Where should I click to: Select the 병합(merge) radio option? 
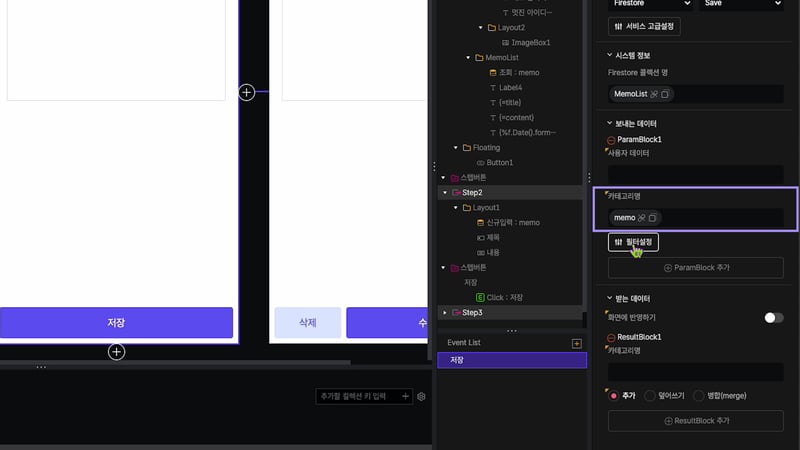699,395
